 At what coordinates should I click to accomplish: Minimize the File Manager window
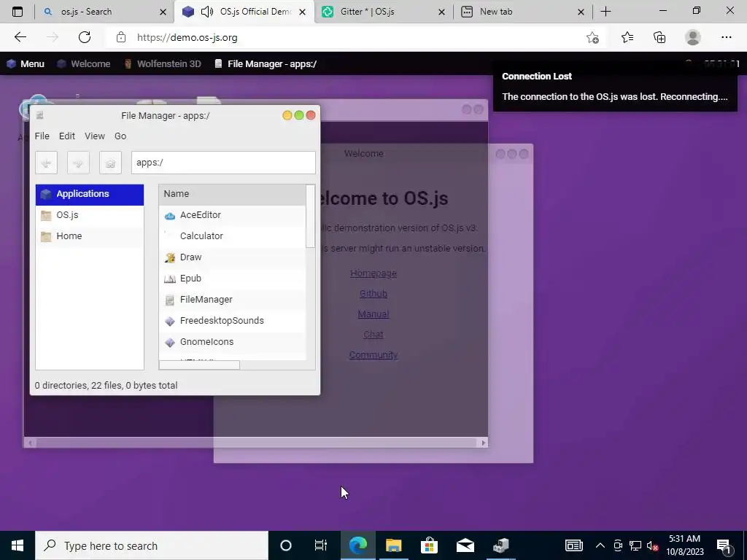(x=287, y=115)
